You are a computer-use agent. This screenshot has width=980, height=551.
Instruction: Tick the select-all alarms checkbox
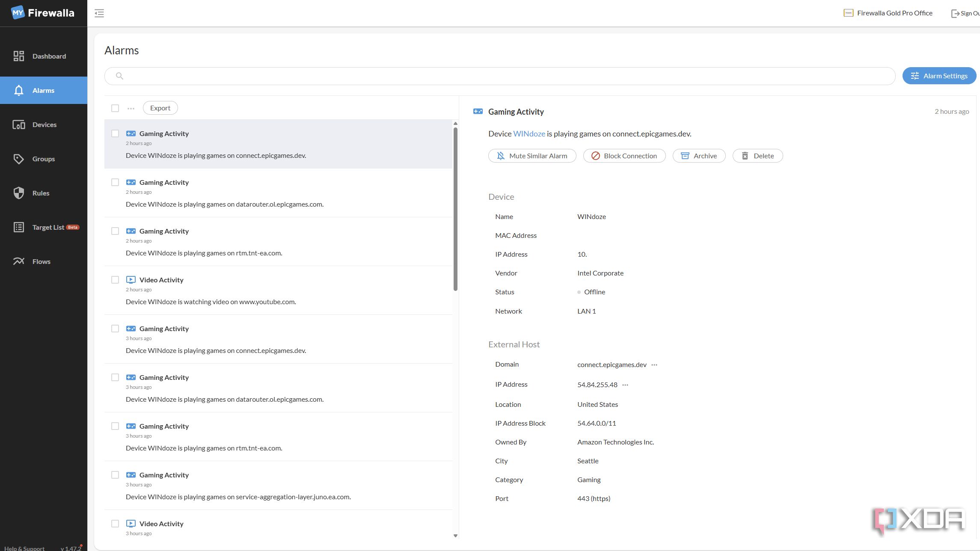tap(115, 108)
